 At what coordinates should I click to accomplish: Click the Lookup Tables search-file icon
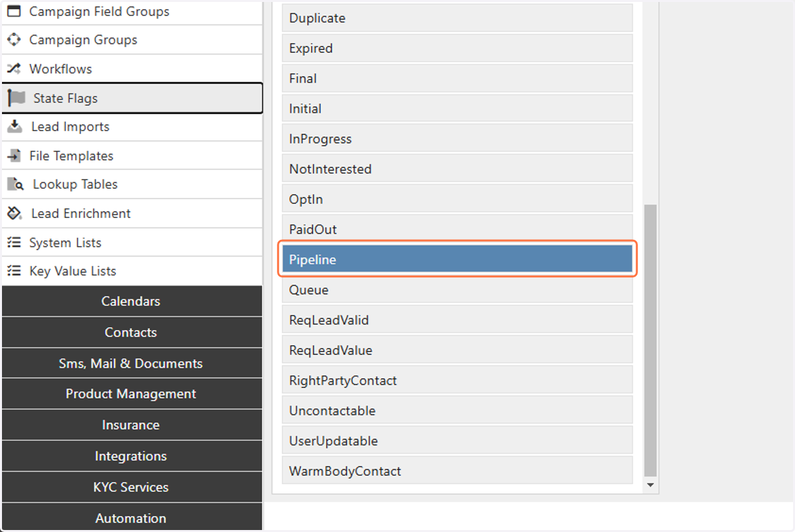tap(16, 184)
